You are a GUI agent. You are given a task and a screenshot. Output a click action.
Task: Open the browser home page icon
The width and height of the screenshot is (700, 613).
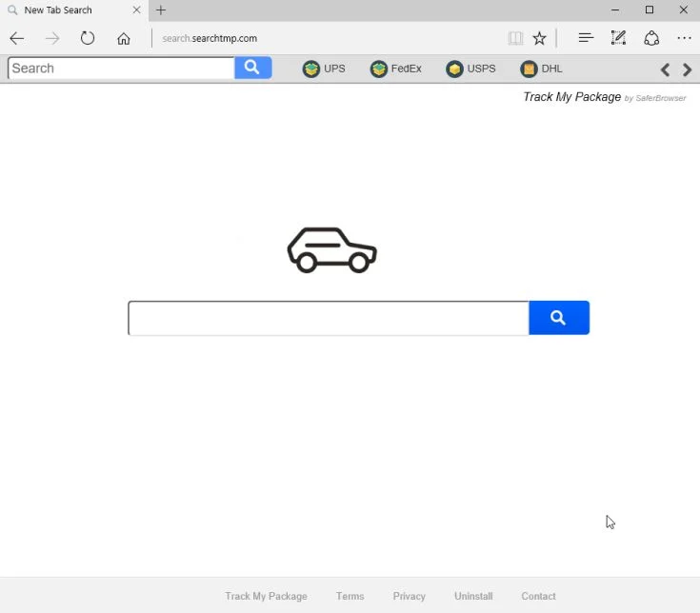(x=124, y=38)
